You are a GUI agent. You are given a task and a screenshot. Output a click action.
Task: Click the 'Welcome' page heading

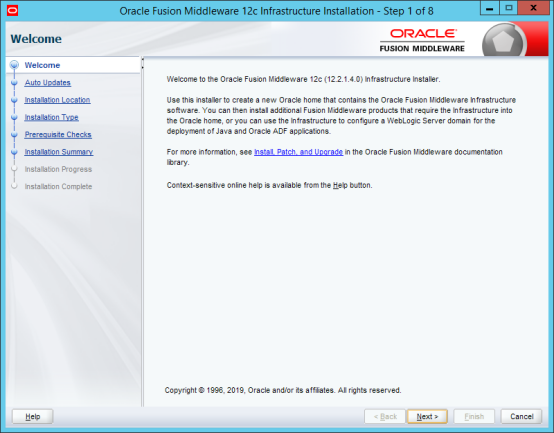[36, 39]
